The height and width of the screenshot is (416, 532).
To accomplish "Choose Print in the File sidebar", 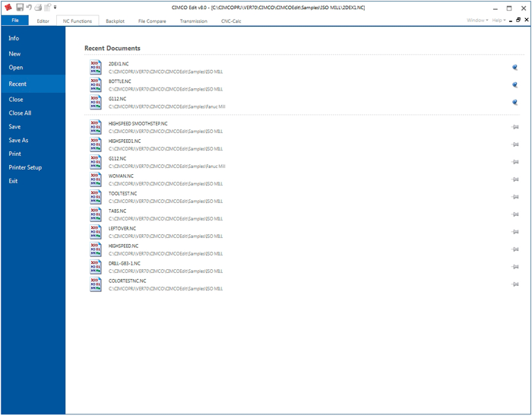I will [33, 154].
